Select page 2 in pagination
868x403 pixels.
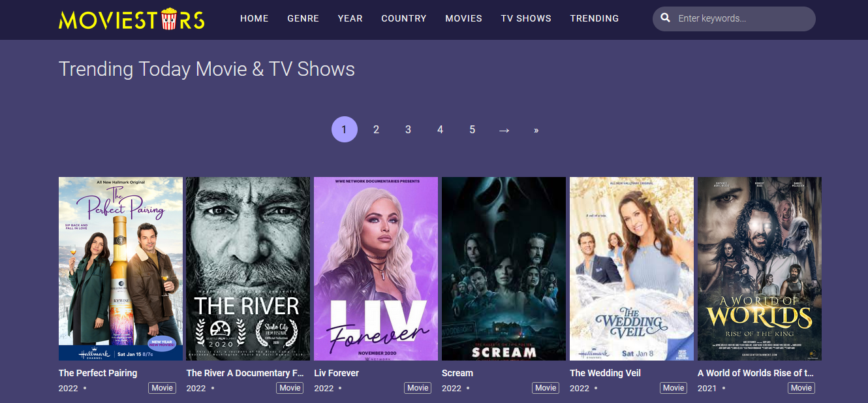tap(376, 130)
